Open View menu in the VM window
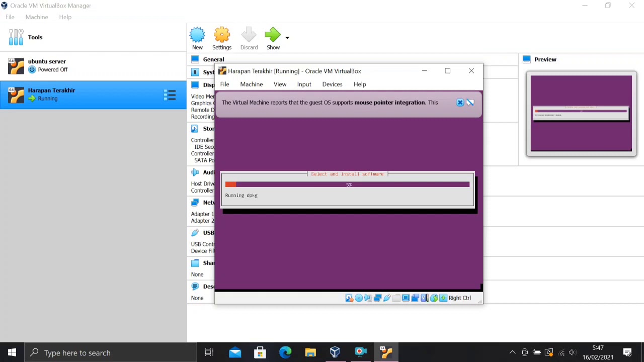 [280, 84]
